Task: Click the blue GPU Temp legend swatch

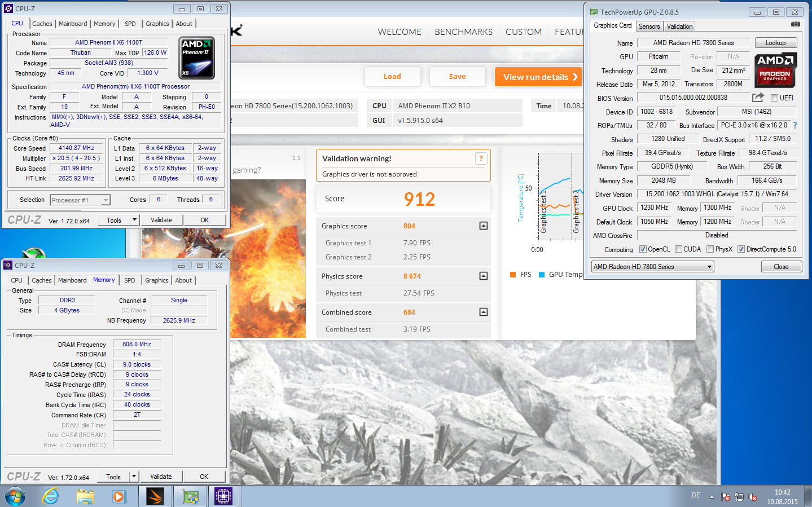Action: click(542, 275)
